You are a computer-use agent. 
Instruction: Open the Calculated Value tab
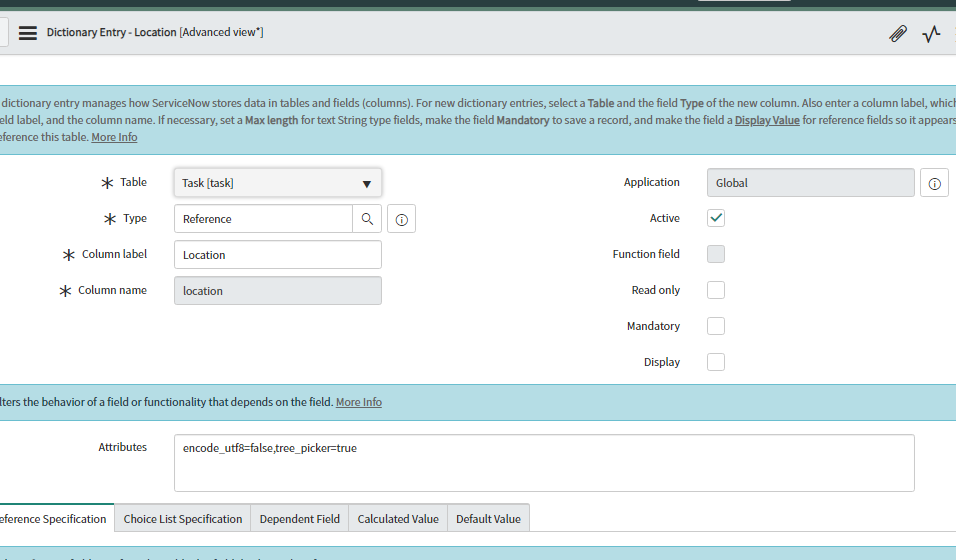pyautogui.click(x=398, y=519)
